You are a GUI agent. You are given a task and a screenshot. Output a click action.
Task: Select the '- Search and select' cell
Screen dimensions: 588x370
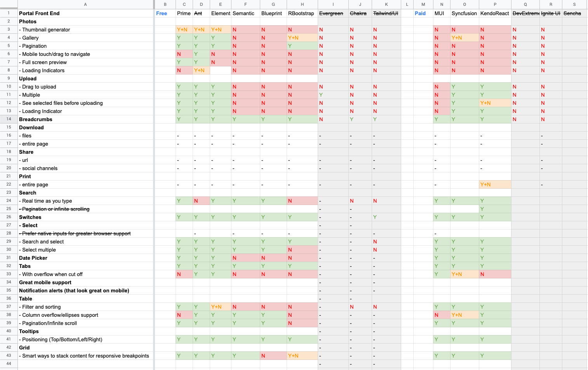coord(85,241)
